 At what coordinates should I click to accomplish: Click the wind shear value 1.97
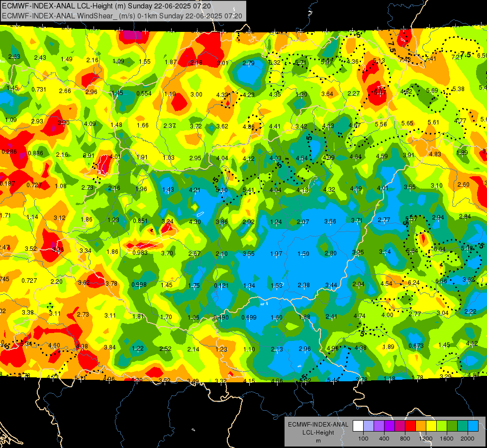[x=276, y=254]
